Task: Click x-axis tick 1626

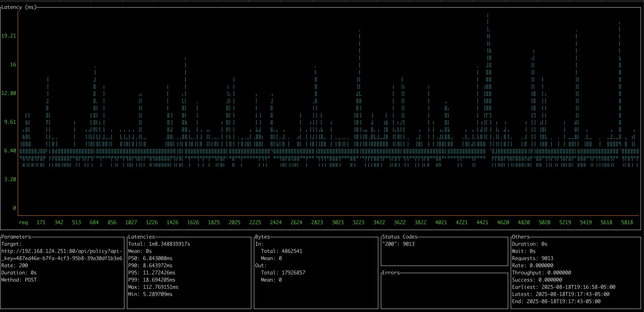Action: pos(193,222)
